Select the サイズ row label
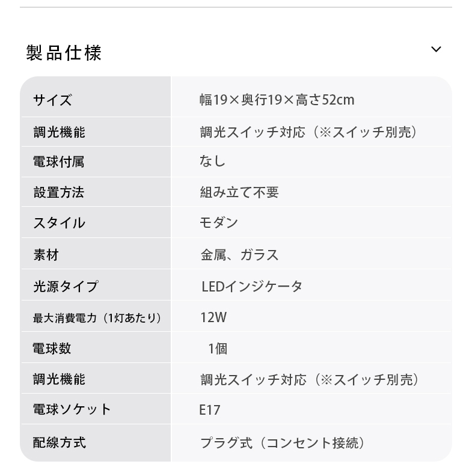Screen dimensions: 475x476 52,100
